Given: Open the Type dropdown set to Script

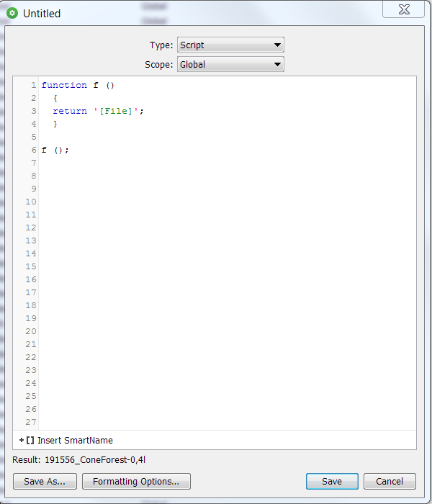Looking at the screenshot, I should pyautogui.click(x=230, y=45).
